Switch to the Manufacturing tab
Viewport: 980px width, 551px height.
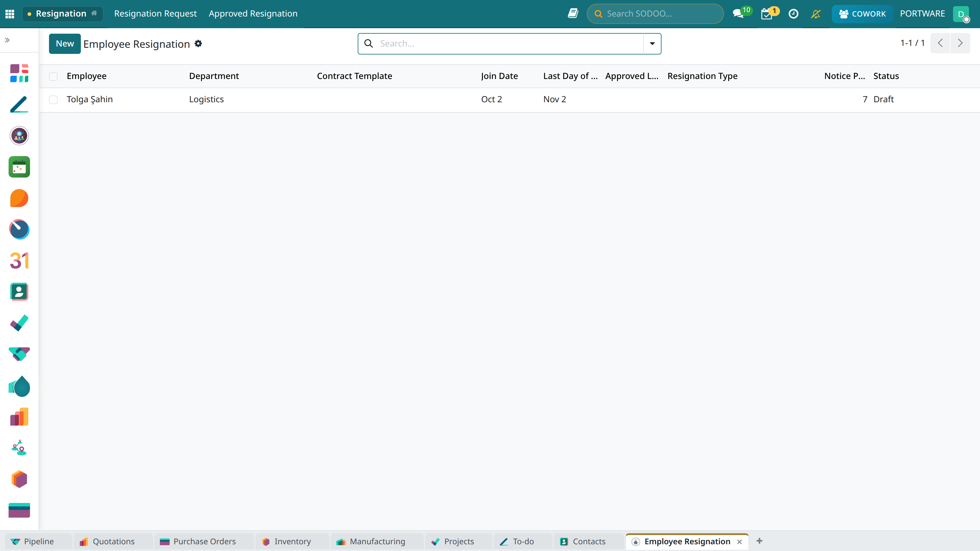[377, 542]
